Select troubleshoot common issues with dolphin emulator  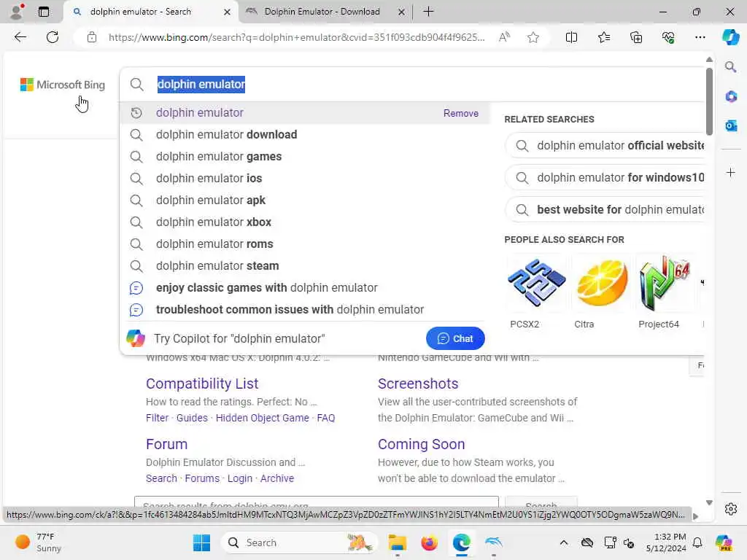click(x=305, y=310)
